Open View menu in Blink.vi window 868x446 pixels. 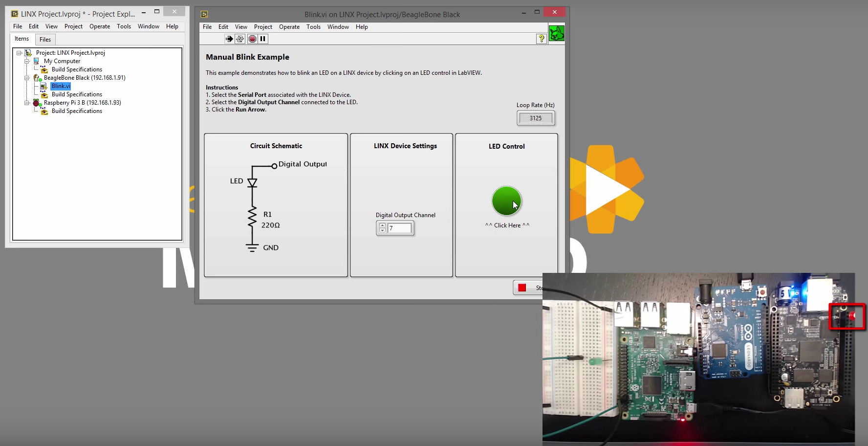[x=241, y=27]
